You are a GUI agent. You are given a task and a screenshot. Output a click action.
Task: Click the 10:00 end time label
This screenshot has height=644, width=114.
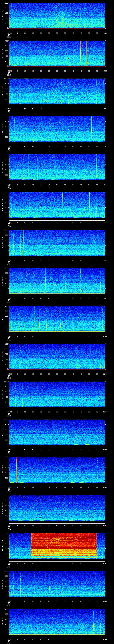click(x=105, y=336)
